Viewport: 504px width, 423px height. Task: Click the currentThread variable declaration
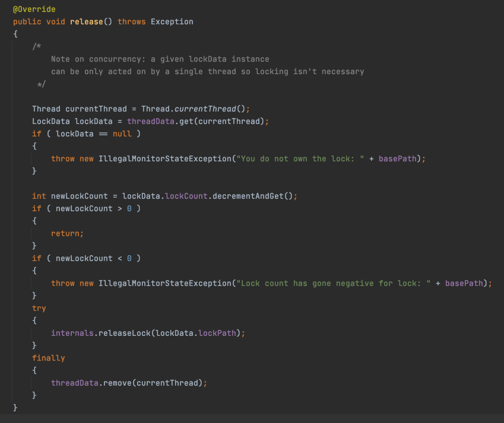click(x=96, y=109)
